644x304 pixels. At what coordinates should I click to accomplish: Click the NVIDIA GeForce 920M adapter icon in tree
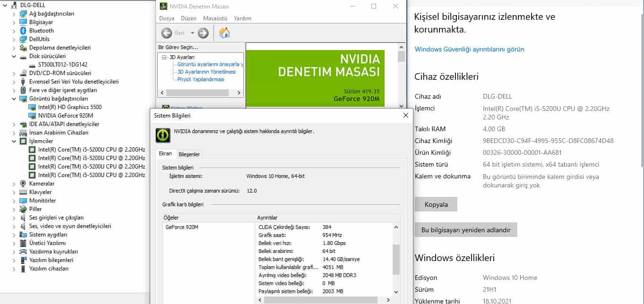pos(32,116)
